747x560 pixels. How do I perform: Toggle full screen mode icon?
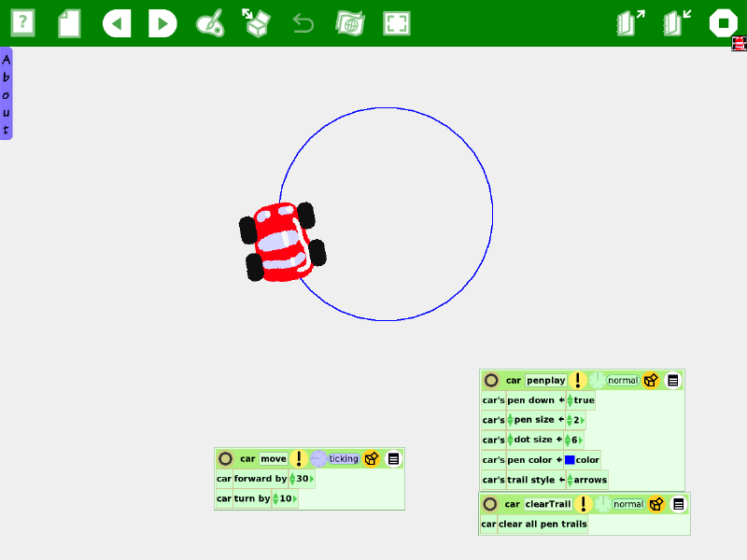[396, 23]
